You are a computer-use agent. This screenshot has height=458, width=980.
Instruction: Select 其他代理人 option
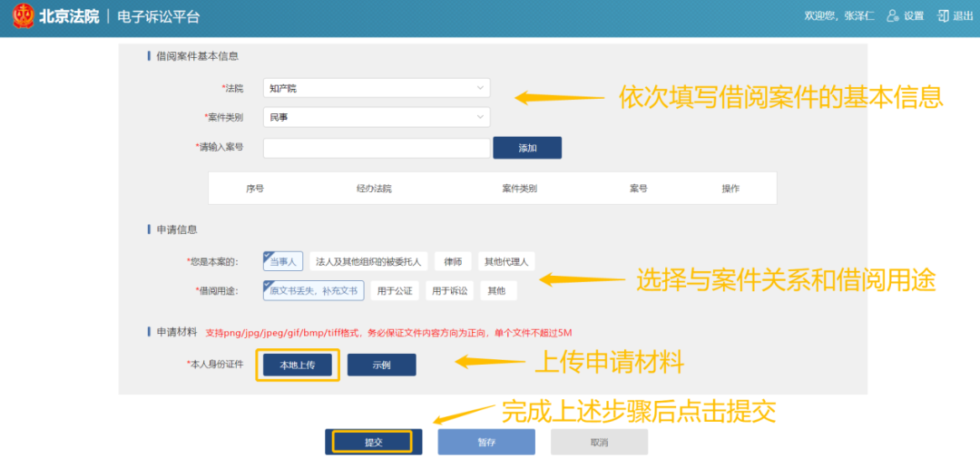click(506, 261)
